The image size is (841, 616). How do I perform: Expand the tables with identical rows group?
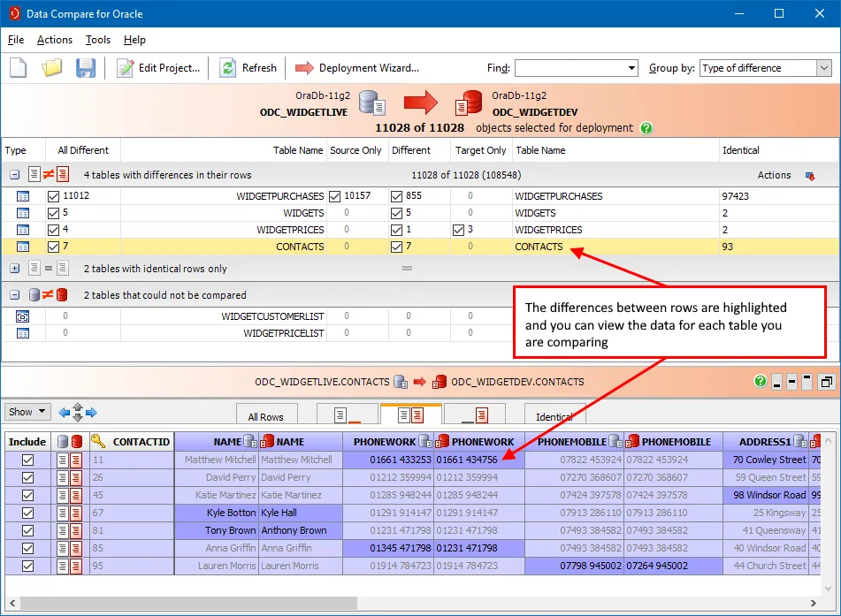[x=14, y=269]
